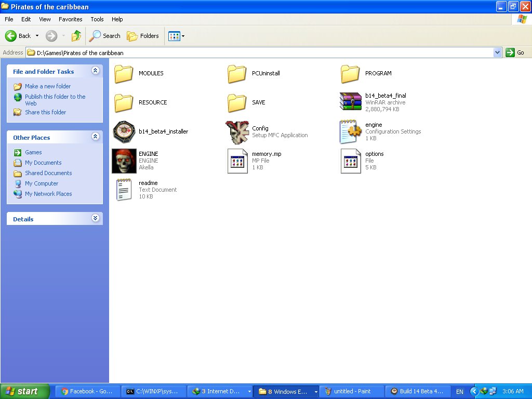Switch to C:\WINXP command prompt taskbar button
Screen dimensions: 532x399
(154, 391)
